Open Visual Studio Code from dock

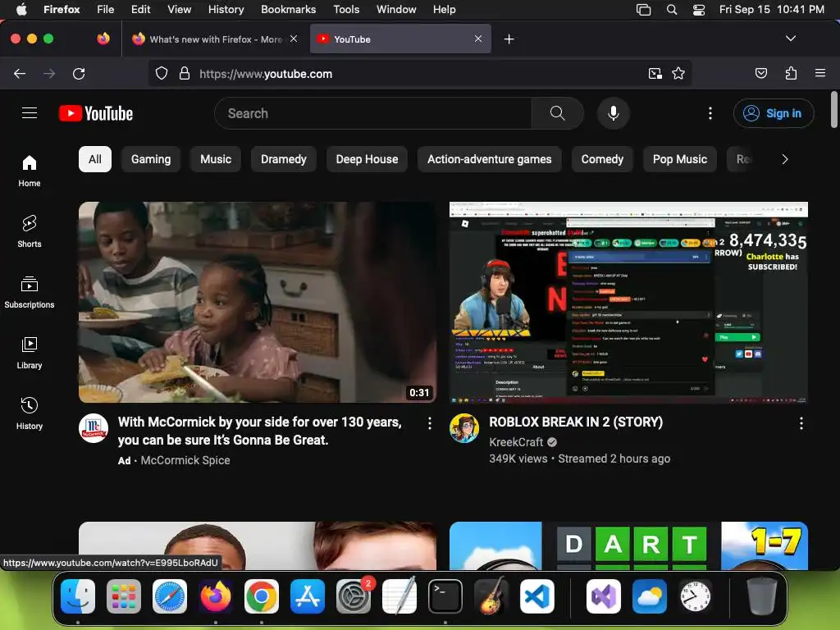[536, 596]
